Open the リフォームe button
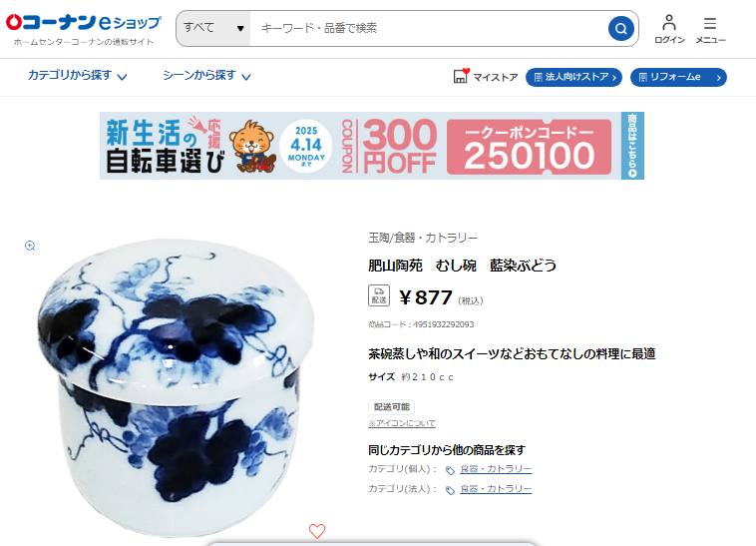756x546 pixels. [x=678, y=77]
